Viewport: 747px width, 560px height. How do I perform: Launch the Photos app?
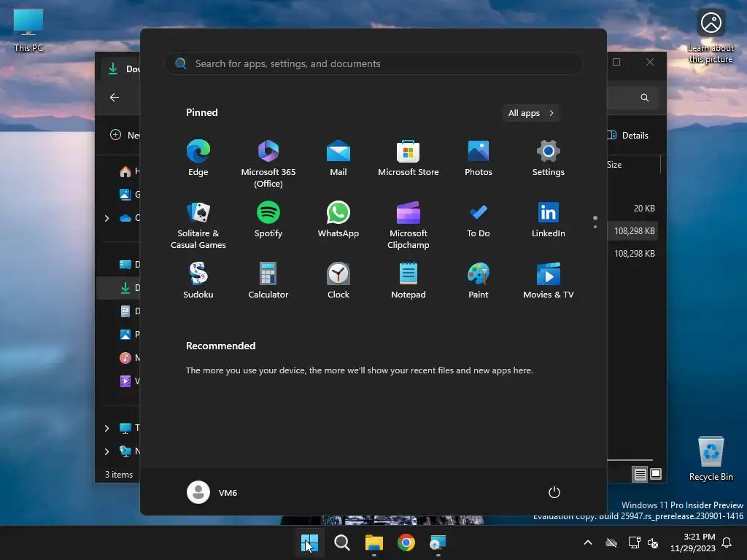click(479, 158)
